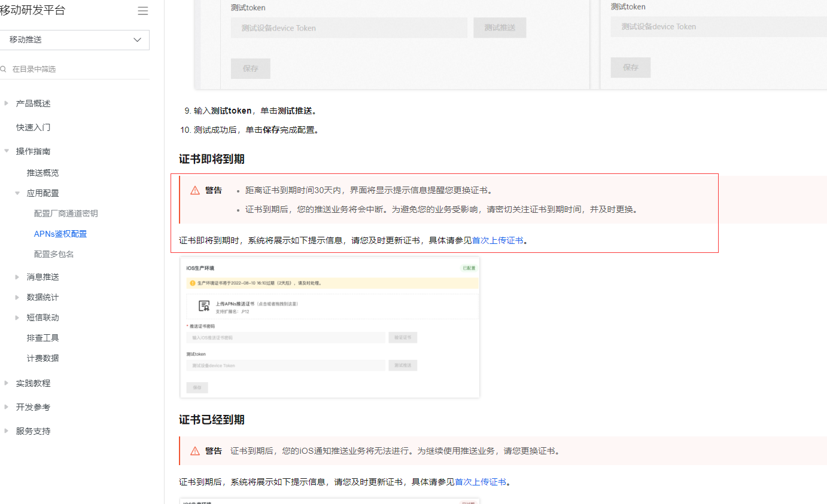Click the 证书即将到期 heading

coord(212,159)
